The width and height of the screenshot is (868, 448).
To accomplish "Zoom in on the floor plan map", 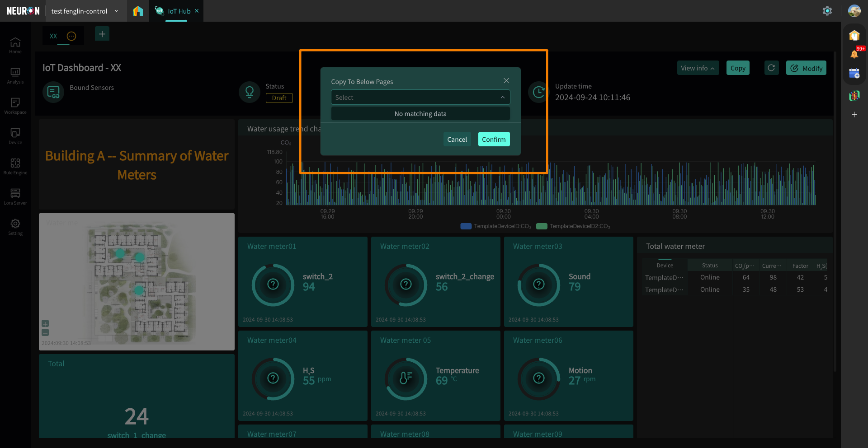I will (x=45, y=323).
